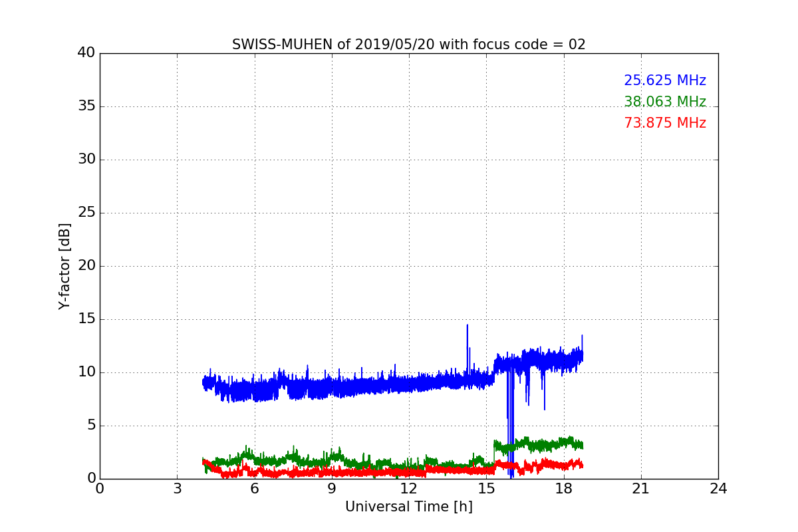798x532 pixels.
Task: Click x-axis tick label 18
Action: point(564,488)
